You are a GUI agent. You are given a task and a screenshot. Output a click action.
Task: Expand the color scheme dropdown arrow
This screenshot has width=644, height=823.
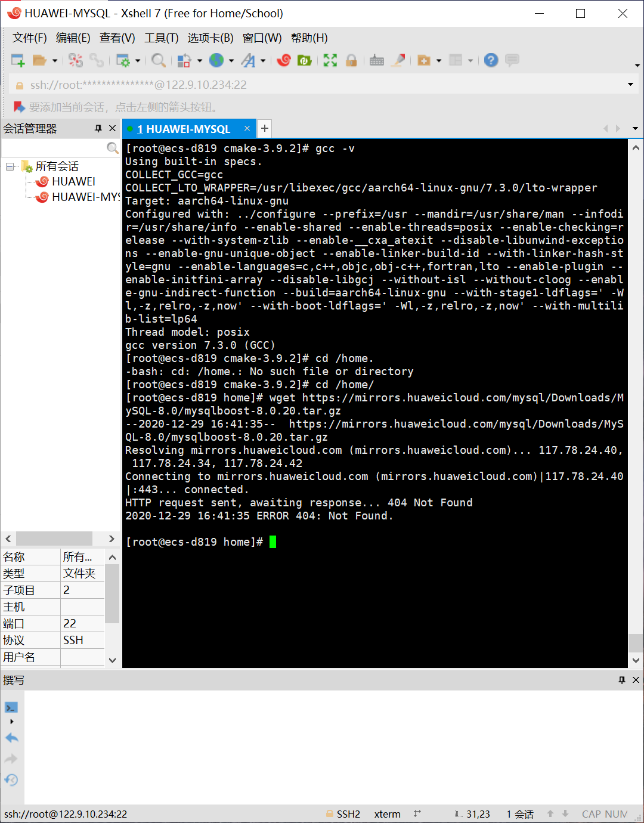click(200, 60)
